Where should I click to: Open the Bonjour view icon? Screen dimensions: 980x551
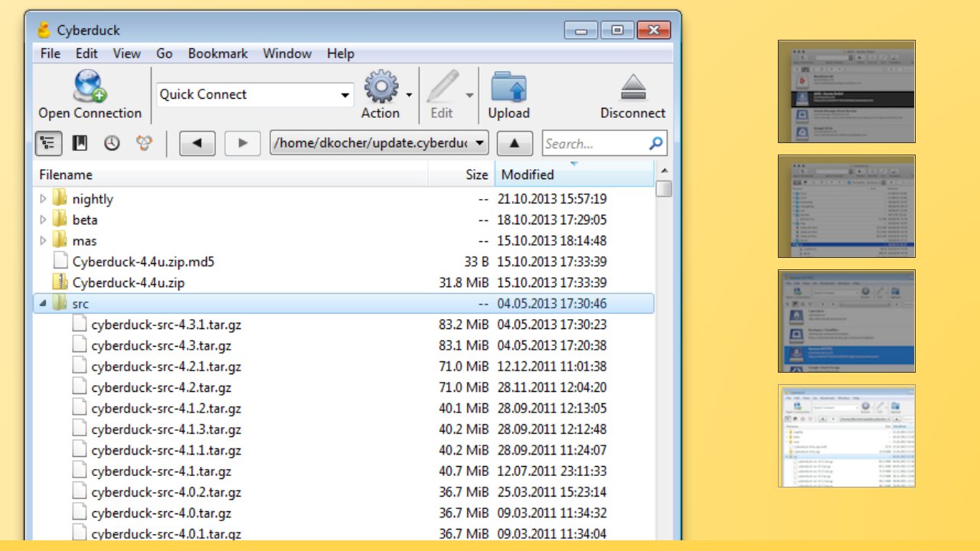[144, 143]
